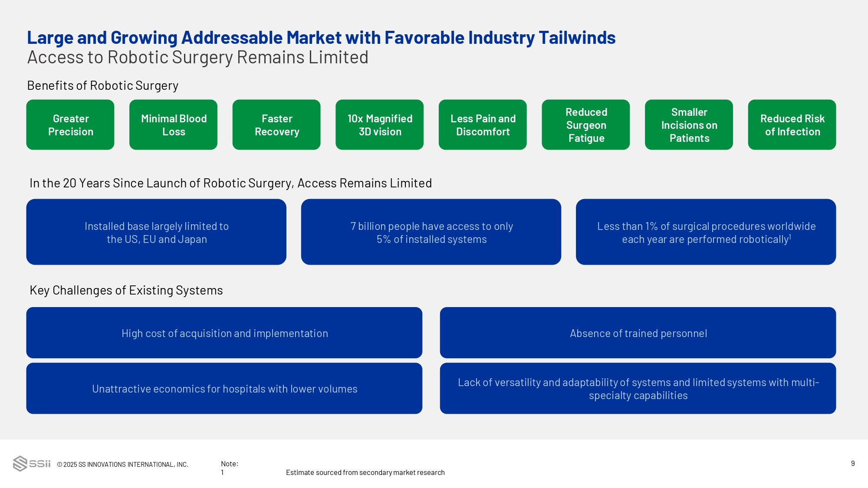
Task: Select Smaller Incisions on Patients box
Action: (689, 125)
